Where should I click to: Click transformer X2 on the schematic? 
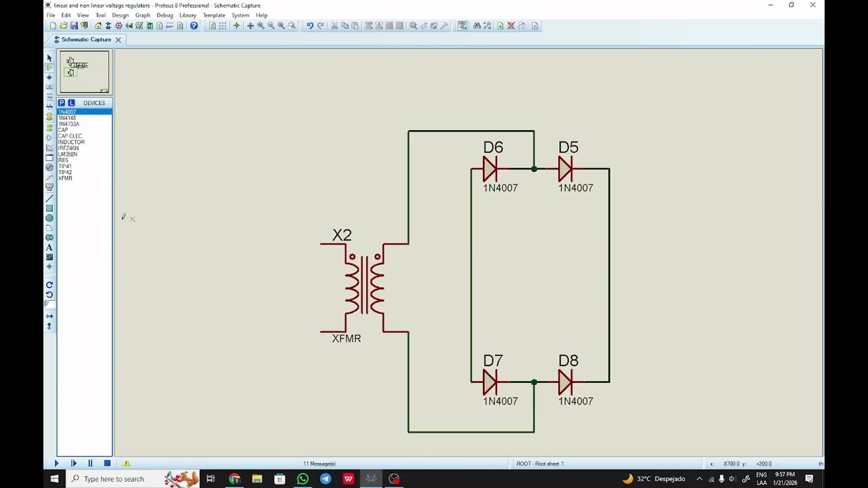tap(365, 288)
